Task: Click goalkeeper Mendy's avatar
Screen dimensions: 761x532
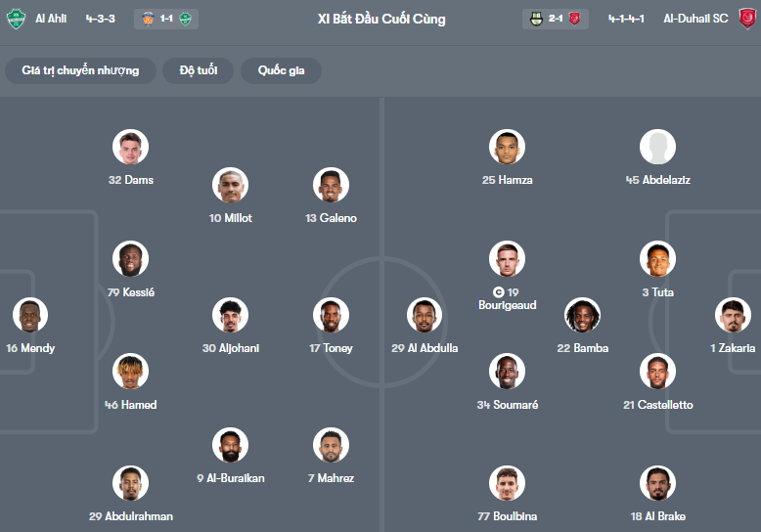Action: pos(30,315)
